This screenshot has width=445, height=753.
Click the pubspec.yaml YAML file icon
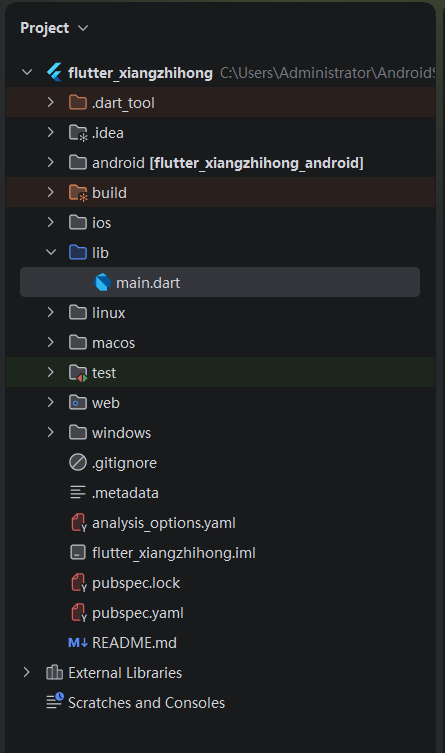click(x=79, y=613)
